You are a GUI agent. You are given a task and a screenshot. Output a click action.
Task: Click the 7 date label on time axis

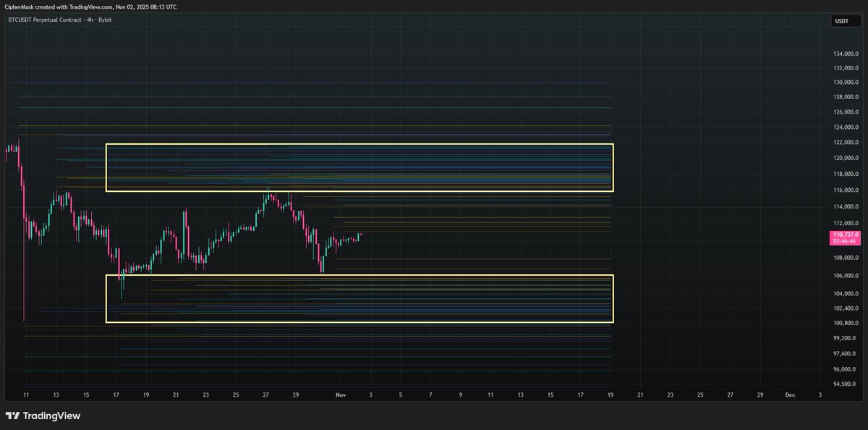pos(430,395)
